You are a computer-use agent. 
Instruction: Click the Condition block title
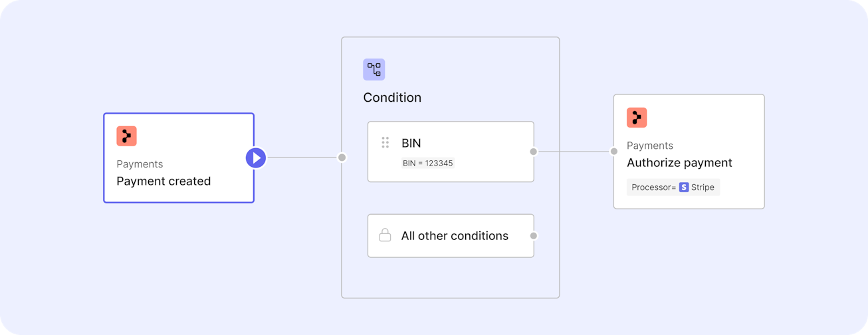coord(392,98)
